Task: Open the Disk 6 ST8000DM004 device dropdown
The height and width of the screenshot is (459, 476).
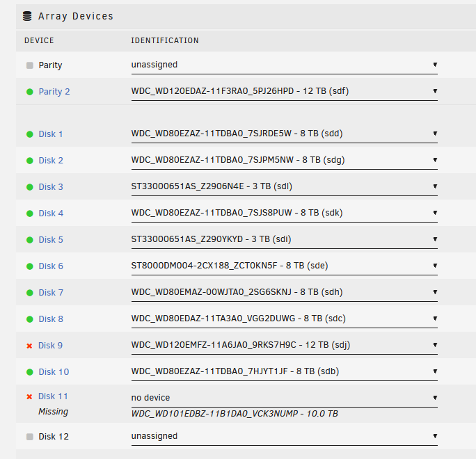Action: pos(284,266)
